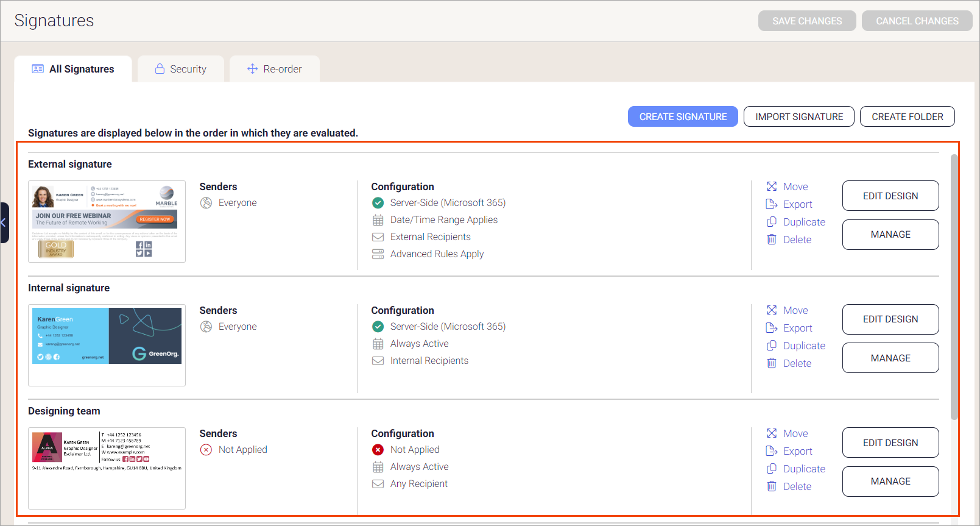The image size is (980, 526).
Task: Open the External signature preview thumbnail
Action: tap(107, 221)
